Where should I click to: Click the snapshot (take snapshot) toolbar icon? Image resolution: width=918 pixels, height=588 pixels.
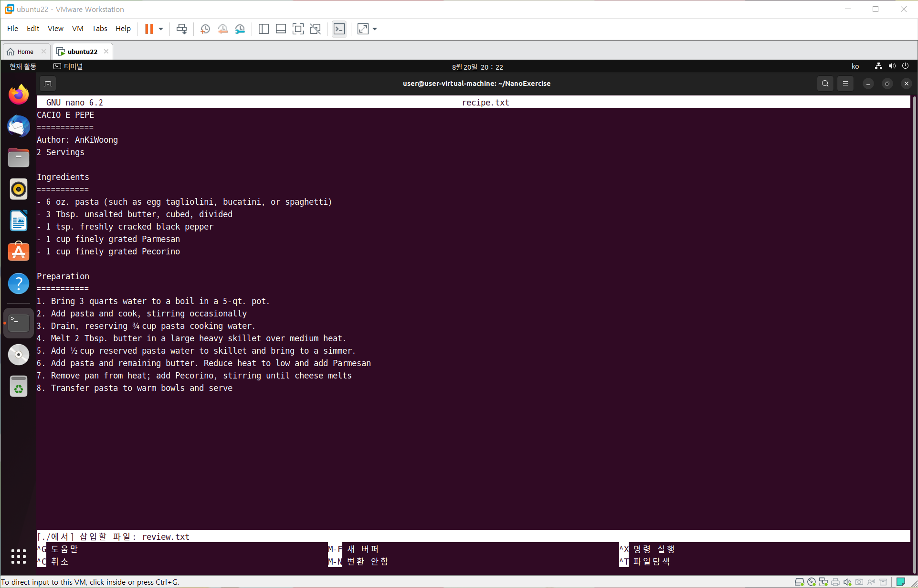(205, 29)
